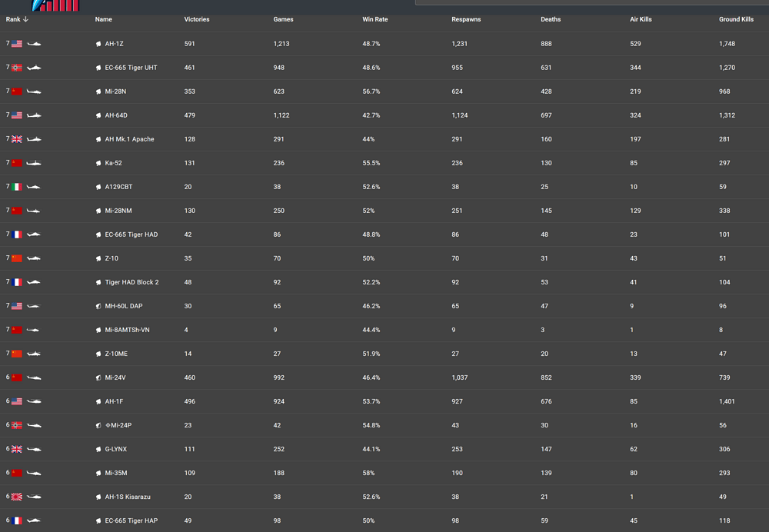This screenshot has width=769, height=532.
Task: Click the 852 deaths value for Mi-24V
Action: tap(546, 377)
